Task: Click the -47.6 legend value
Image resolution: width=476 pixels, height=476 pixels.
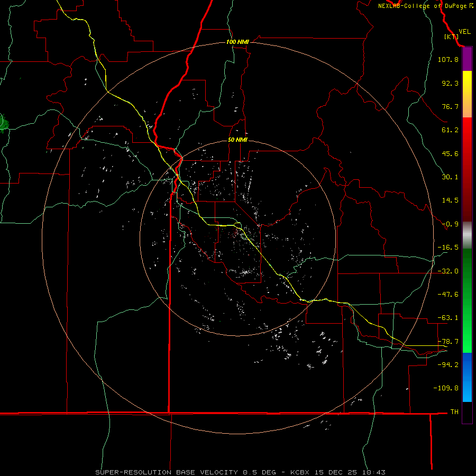Action: (x=448, y=295)
